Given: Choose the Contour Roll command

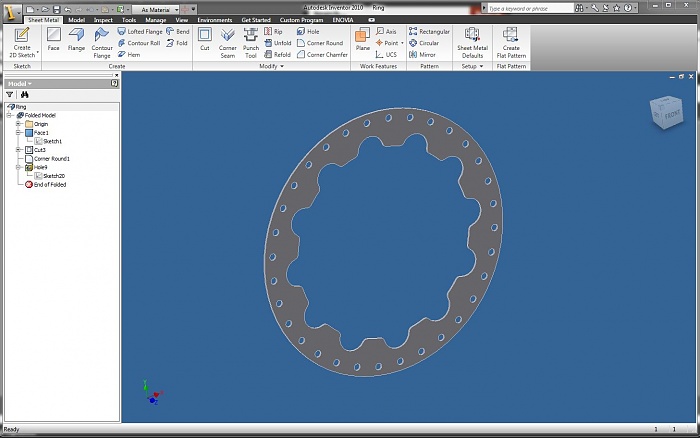Looking at the screenshot, I should tap(139, 43).
